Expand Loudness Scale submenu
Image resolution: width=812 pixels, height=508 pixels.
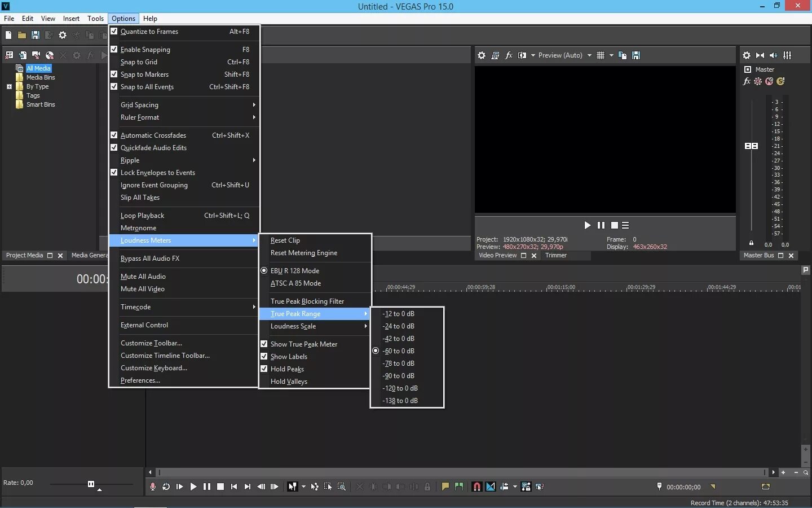point(315,326)
